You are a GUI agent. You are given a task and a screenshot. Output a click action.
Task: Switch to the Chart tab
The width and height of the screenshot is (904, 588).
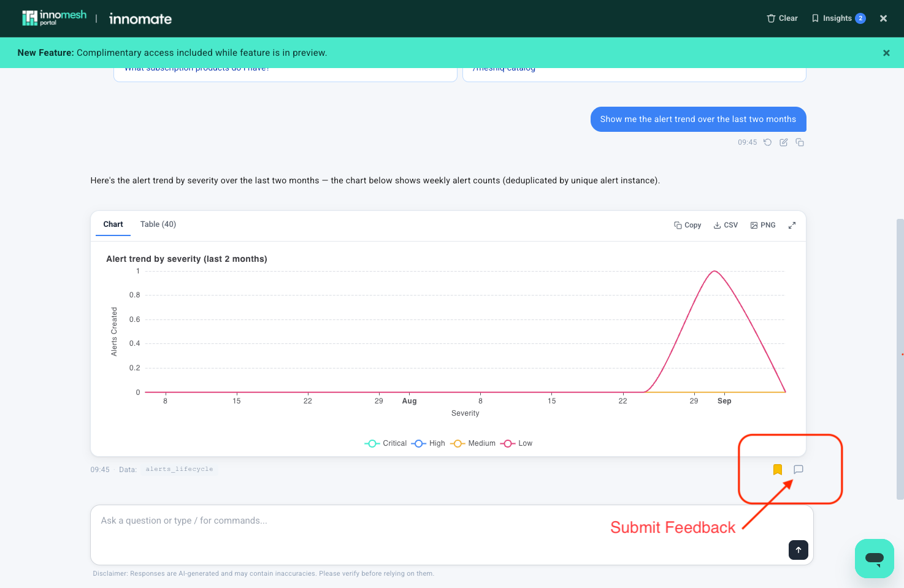113,224
